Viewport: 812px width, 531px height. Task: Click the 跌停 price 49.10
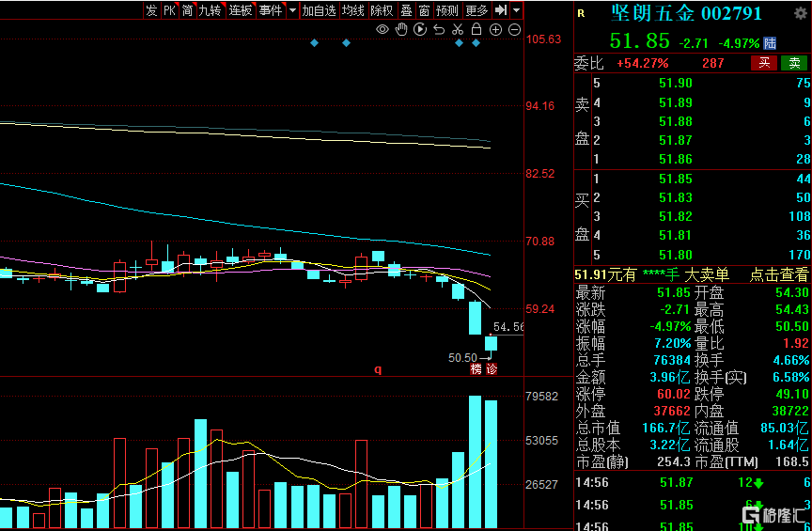tap(792, 394)
